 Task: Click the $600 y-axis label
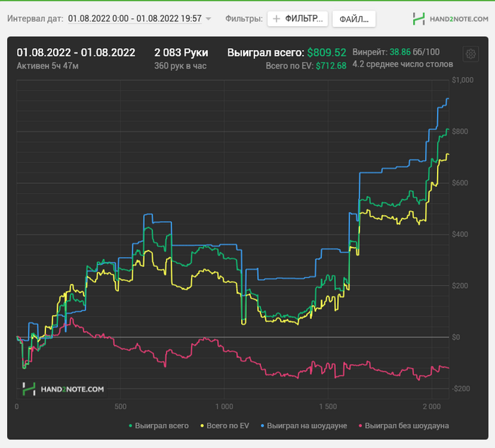460,183
